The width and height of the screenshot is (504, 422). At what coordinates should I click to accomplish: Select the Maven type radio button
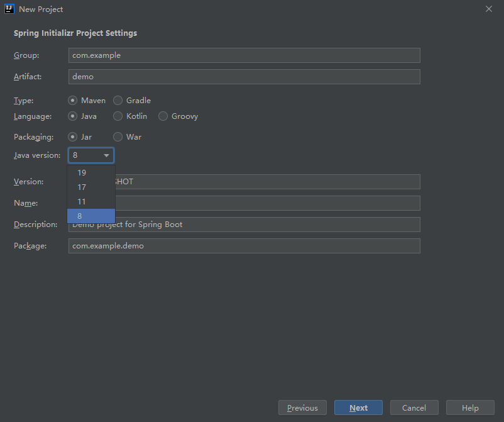tap(73, 100)
